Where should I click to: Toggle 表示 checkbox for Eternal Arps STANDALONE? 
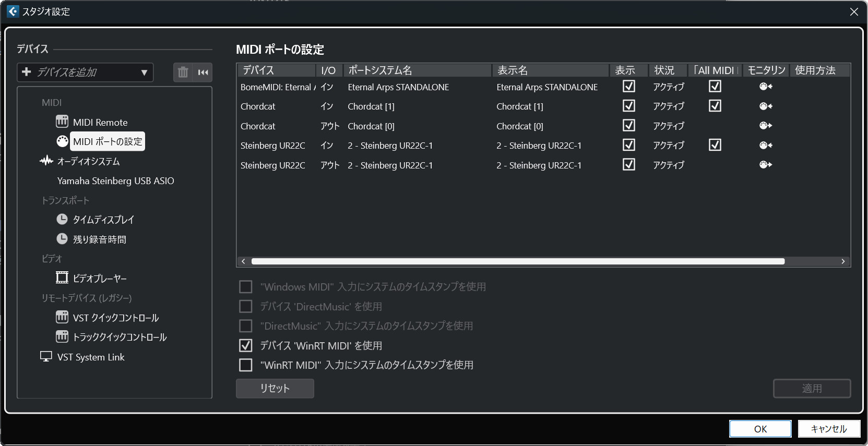tap(629, 86)
